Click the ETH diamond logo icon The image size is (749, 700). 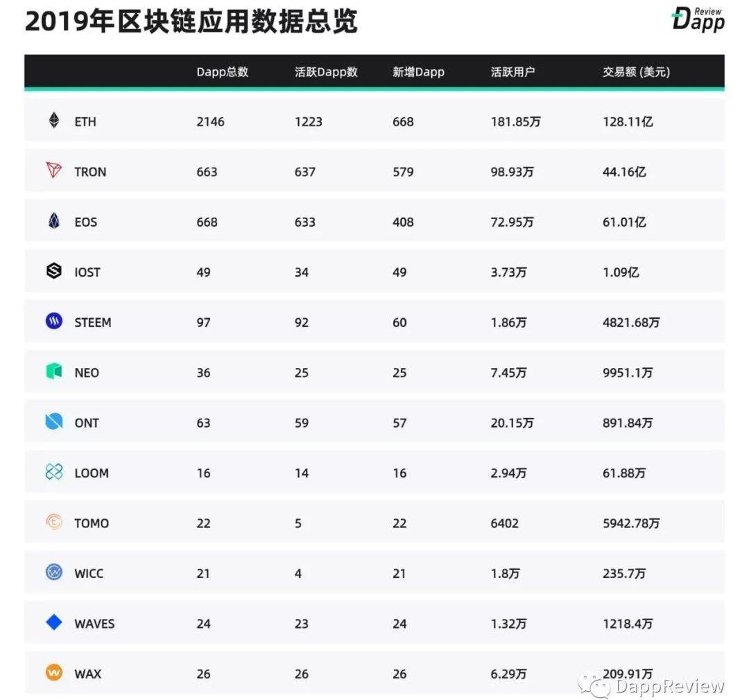(54, 121)
